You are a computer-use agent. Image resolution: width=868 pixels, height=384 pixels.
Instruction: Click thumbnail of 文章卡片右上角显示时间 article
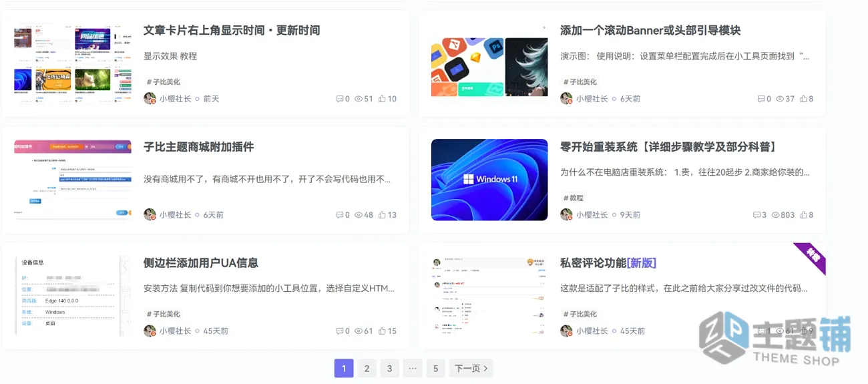(72, 64)
